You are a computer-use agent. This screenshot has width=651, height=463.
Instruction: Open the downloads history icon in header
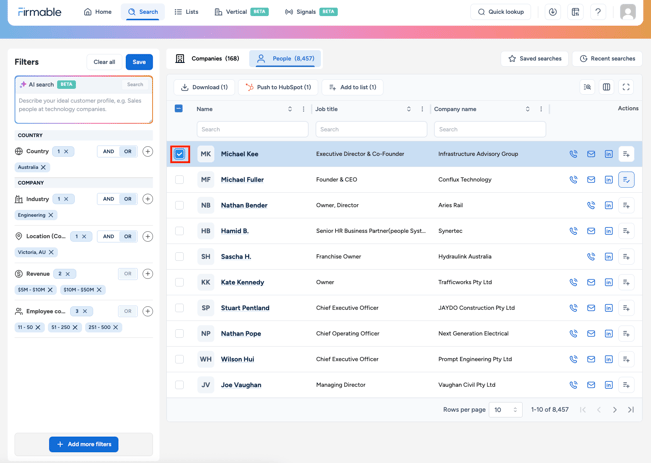pyautogui.click(x=553, y=12)
